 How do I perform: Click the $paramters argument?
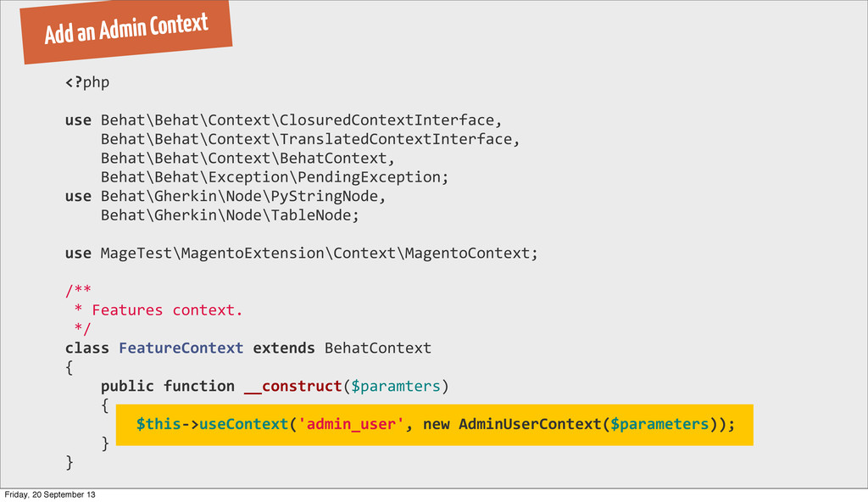[395, 386]
